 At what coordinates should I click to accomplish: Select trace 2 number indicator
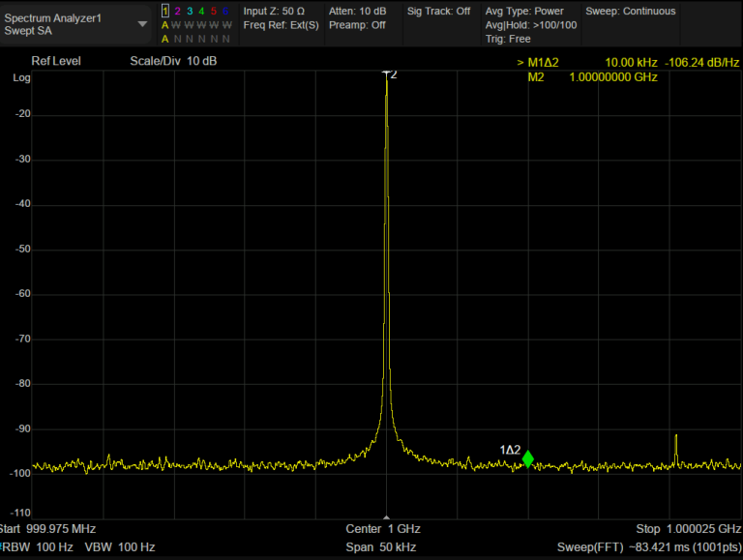pos(177,12)
